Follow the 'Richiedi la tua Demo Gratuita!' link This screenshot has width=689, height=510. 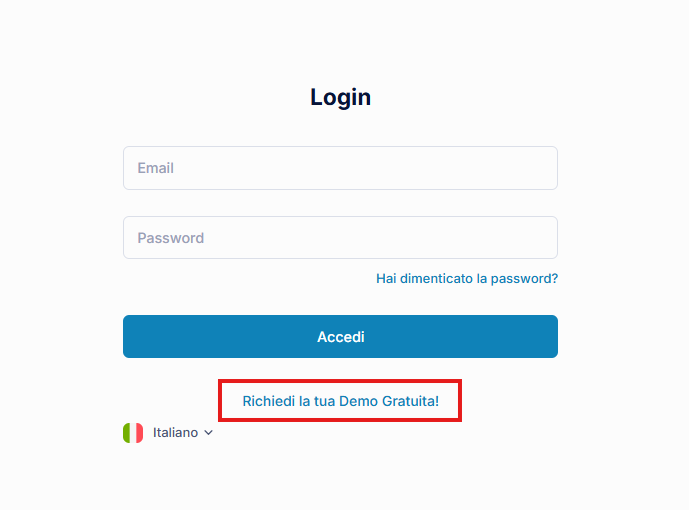340,401
